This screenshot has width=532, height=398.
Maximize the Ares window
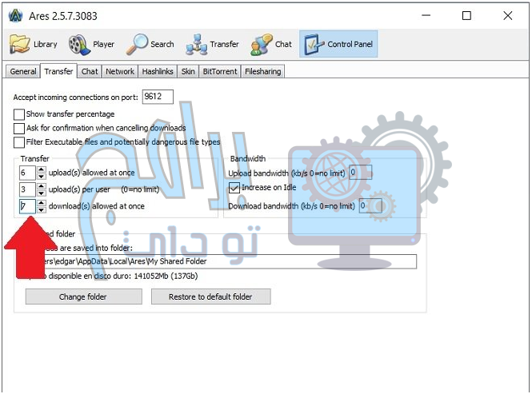(x=466, y=15)
